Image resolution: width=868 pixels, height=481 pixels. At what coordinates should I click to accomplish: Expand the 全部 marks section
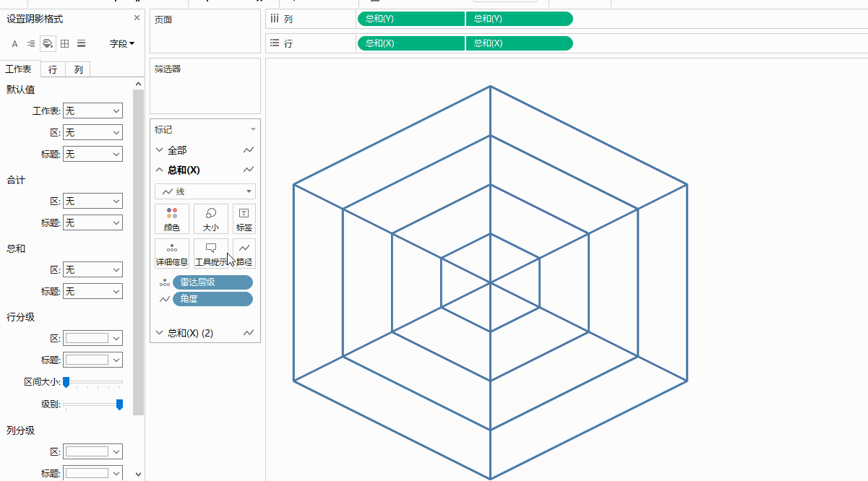[159, 150]
